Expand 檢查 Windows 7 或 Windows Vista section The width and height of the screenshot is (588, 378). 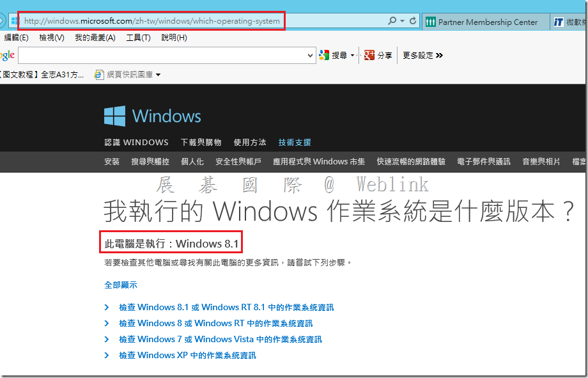click(220, 340)
